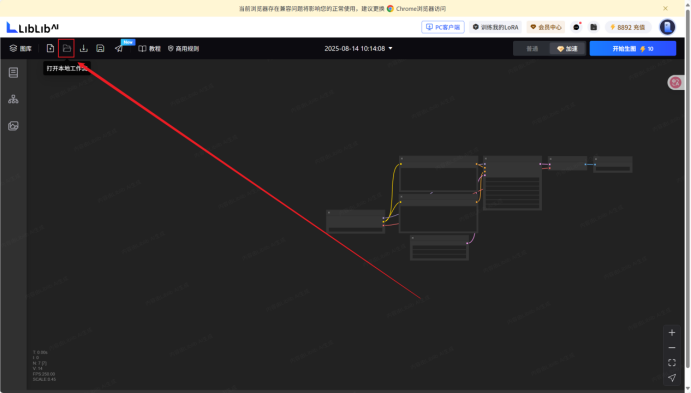Click the paper plane publish icon

coord(119,48)
